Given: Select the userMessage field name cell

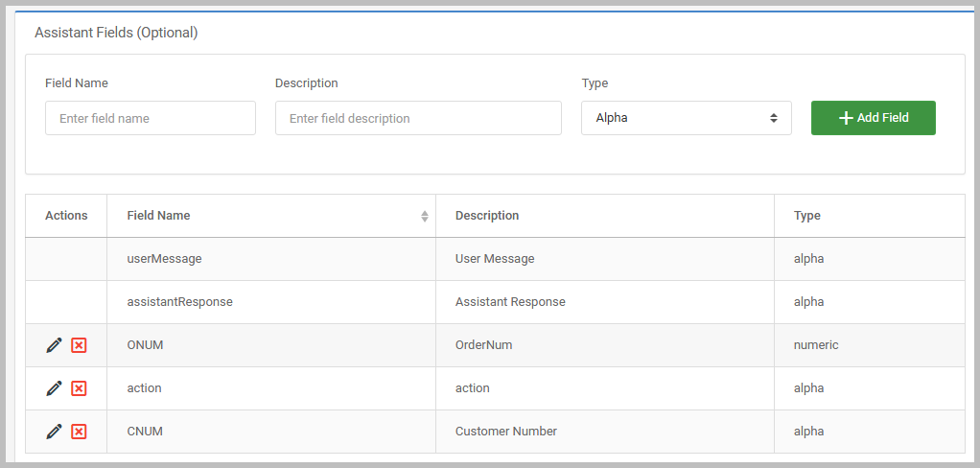Looking at the screenshot, I should (164, 259).
